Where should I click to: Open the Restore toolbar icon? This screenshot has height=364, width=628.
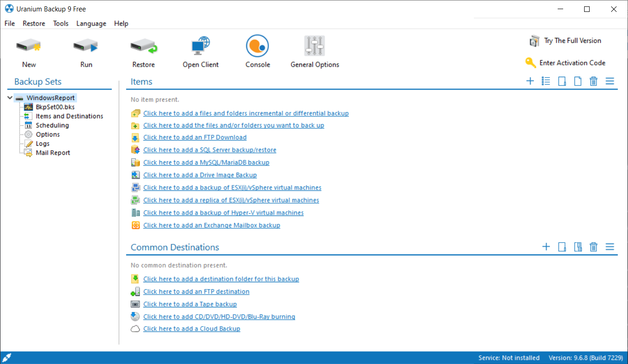(x=143, y=46)
